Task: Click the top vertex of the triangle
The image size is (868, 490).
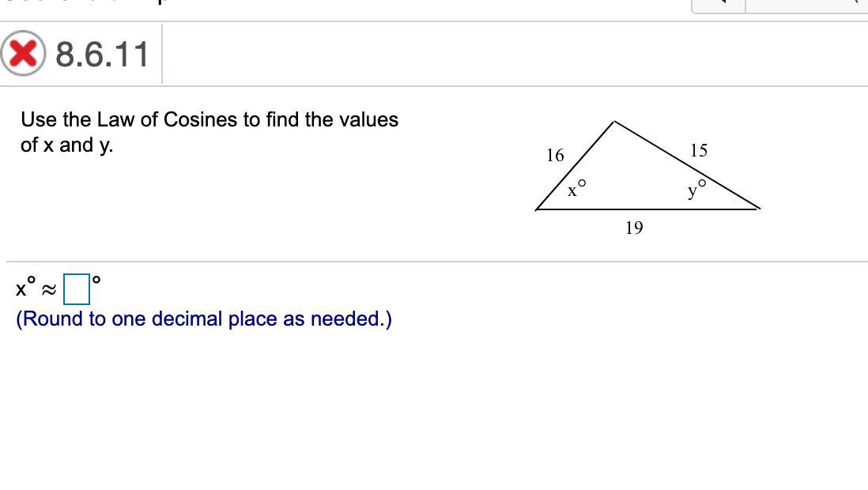Action: pyautogui.click(x=614, y=121)
